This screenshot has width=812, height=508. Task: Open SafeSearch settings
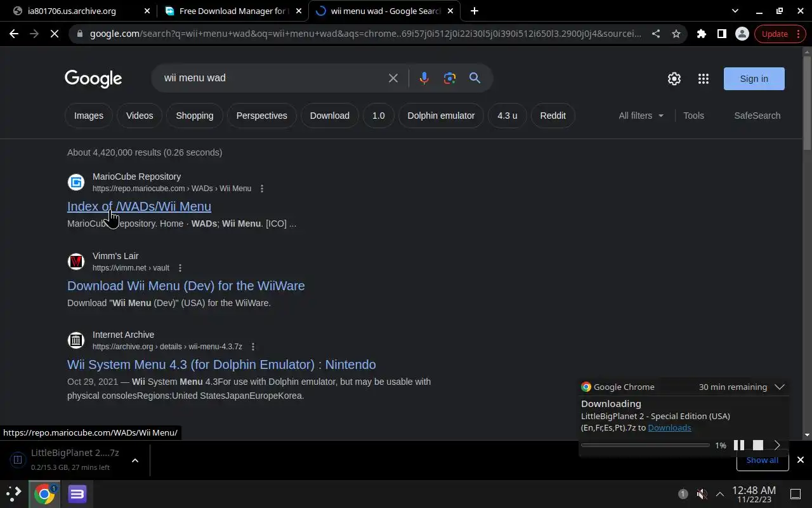757,116
